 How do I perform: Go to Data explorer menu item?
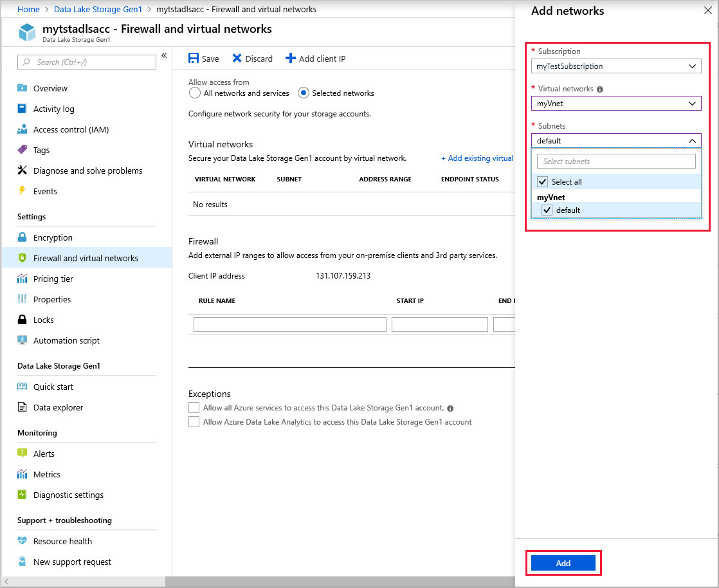tap(58, 407)
